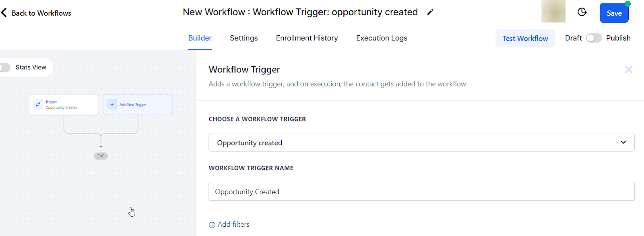The image size is (644, 236).
Task: Click the back arrow to Workflows
Action: pos(4,13)
